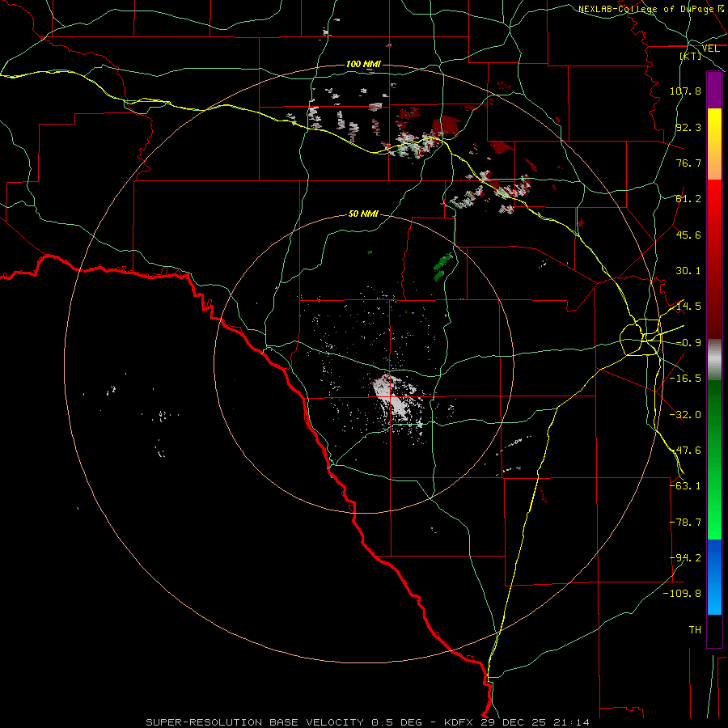Viewport: 728px width, 728px height.
Task: Click the 29 DEC 25 21:14 timestamp
Action: (x=536, y=722)
